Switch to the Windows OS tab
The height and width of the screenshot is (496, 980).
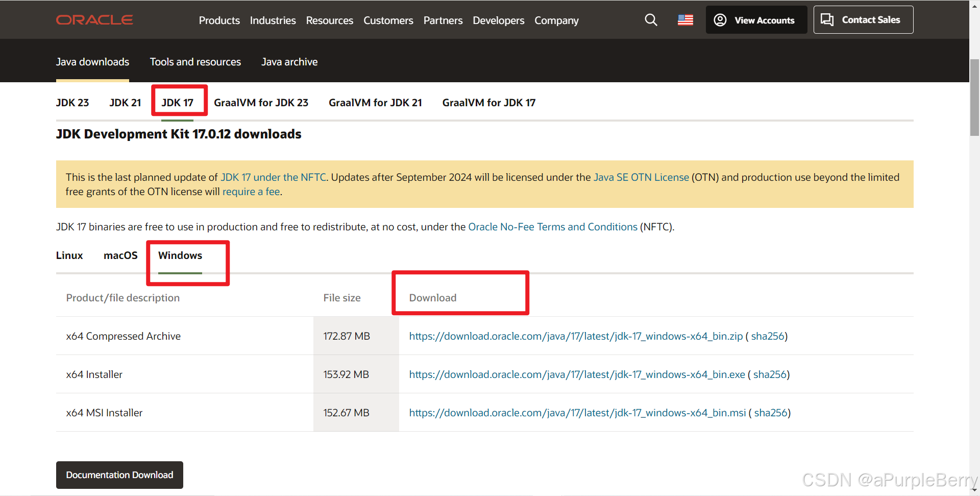coord(180,255)
